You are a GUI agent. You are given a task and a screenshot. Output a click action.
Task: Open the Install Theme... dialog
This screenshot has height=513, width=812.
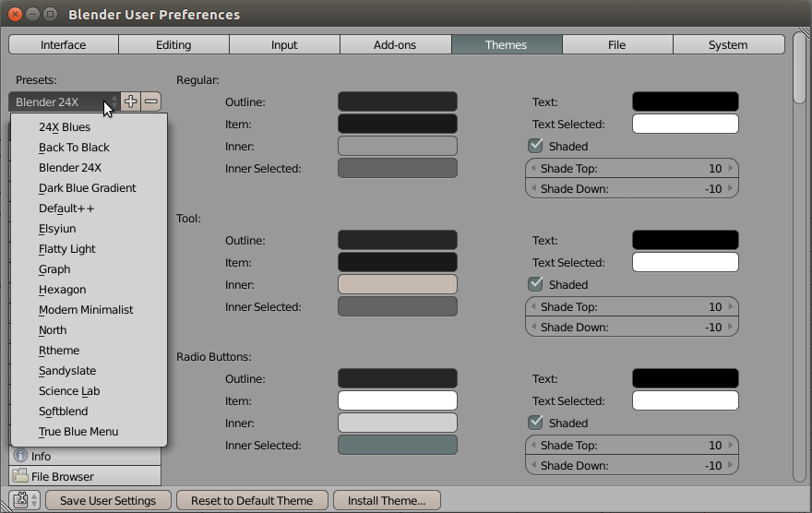click(x=387, y=500)
